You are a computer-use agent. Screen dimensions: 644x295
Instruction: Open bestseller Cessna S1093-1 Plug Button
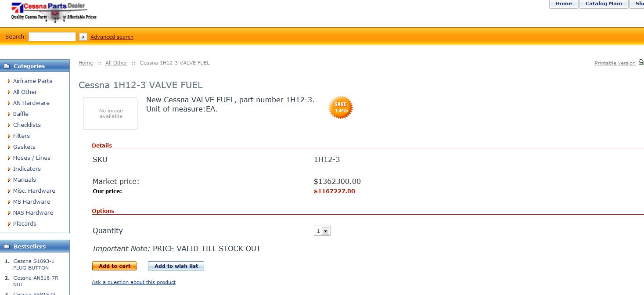tap(33, 264)
